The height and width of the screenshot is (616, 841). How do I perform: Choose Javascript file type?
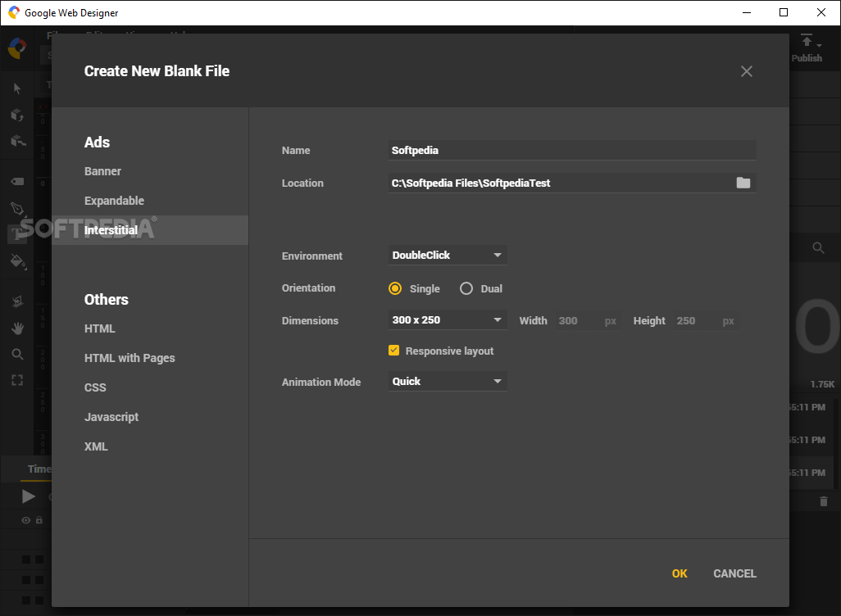pos(111,417)
